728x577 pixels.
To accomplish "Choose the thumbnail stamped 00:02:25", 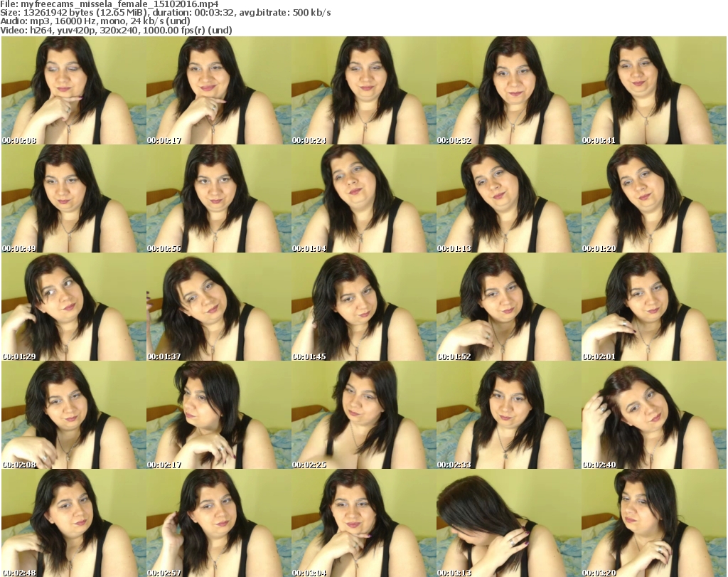I will click(363, 415).
